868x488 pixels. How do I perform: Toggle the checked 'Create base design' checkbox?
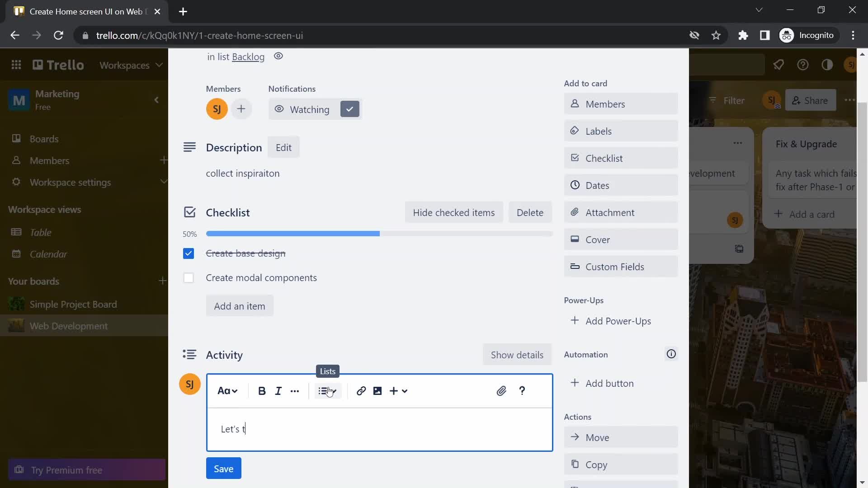point(189,253)
